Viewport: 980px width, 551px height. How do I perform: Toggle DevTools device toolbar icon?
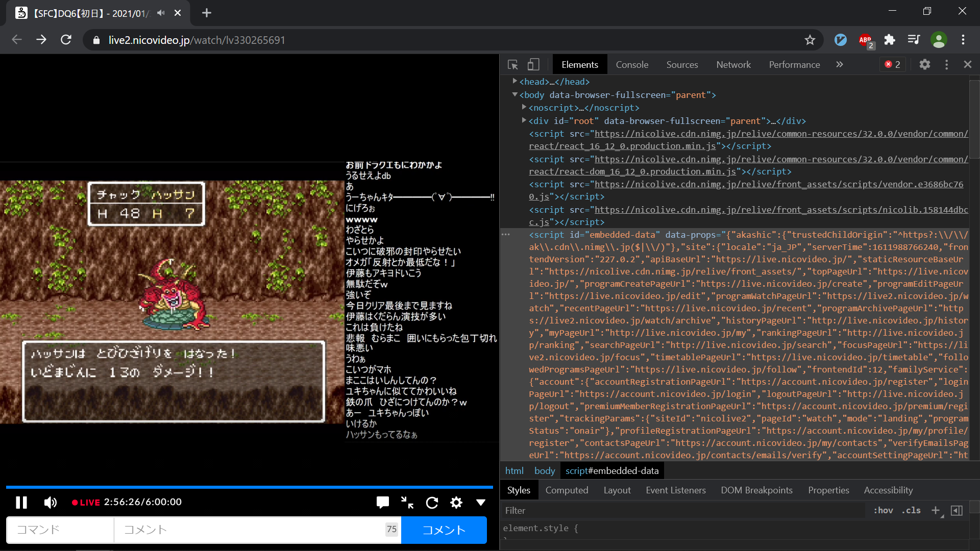click(x=533, y=65)
